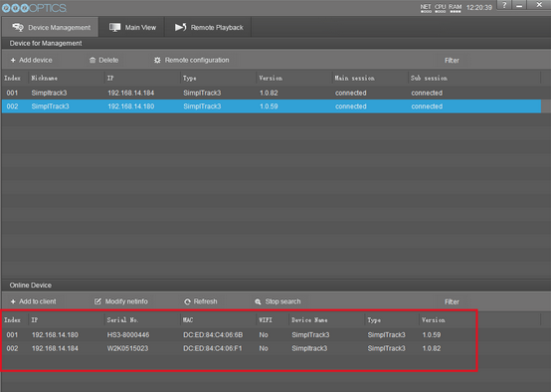Click the Add device button

click(x=31, y=60)
